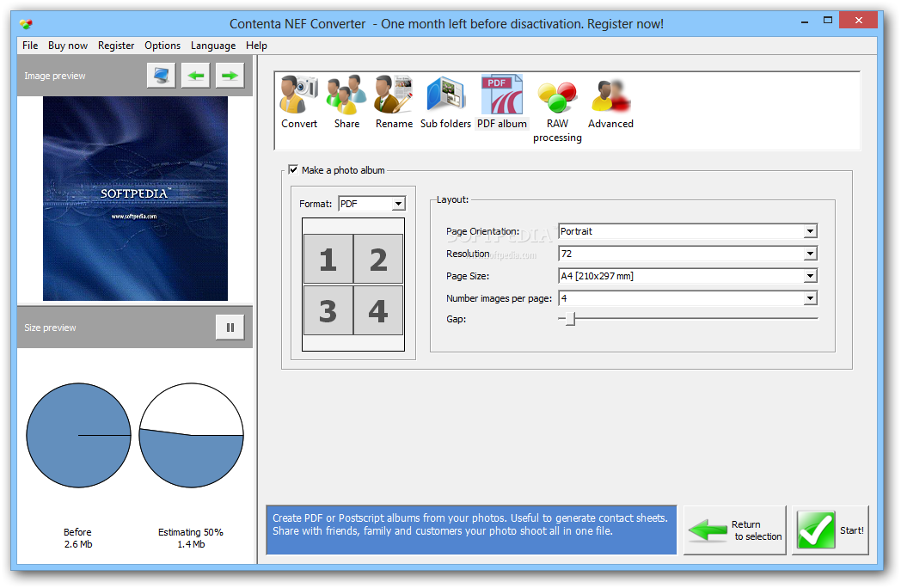The image size is (901, 588).
Task: Click the estimated size pie chart
Action: tap(192, 435)
